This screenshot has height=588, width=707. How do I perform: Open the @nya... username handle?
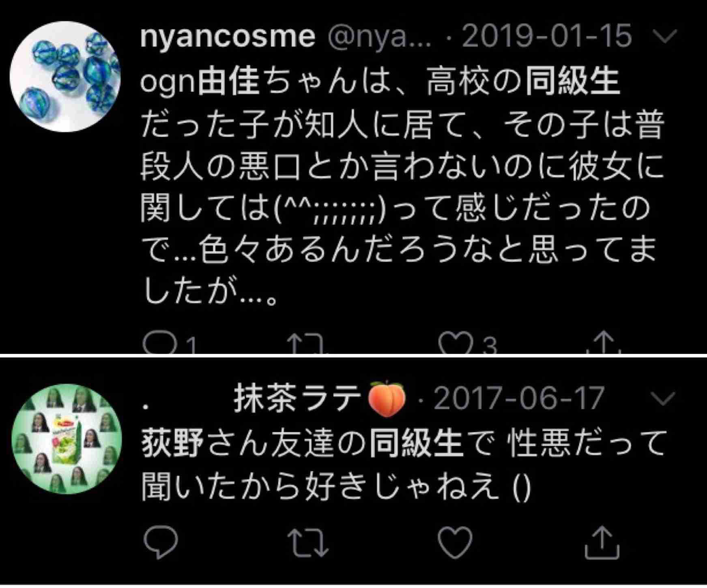tap(379, 37)
